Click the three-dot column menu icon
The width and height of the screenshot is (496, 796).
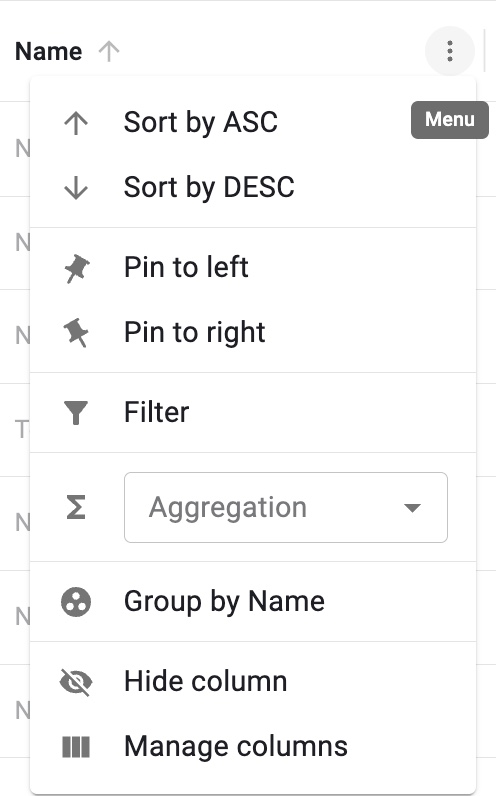coord(450,51)
